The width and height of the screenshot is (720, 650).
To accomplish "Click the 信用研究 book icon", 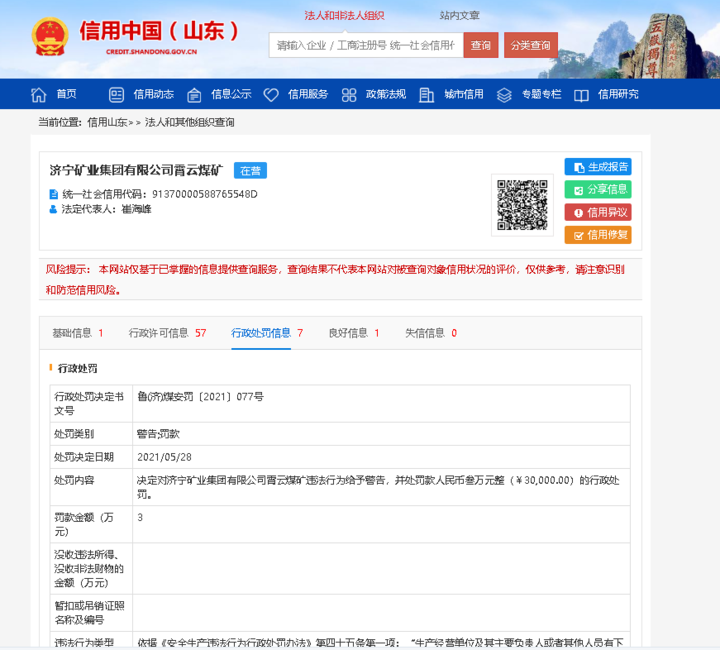I will (x=581, y=95).
